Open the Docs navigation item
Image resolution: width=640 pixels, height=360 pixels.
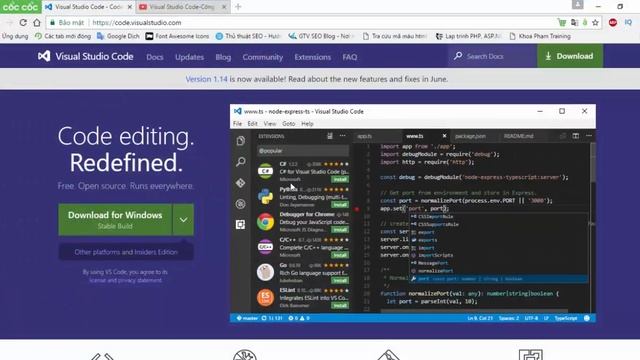click(x=155, y=57)
